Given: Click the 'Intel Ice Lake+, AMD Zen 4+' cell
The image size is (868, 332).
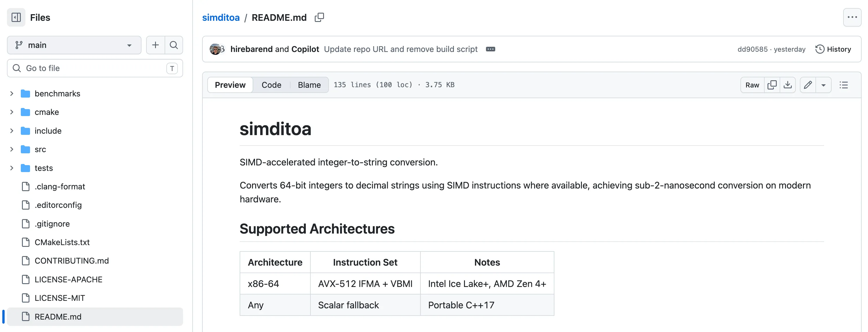Looking at the screenshot, I should click(x=487, y=284).
